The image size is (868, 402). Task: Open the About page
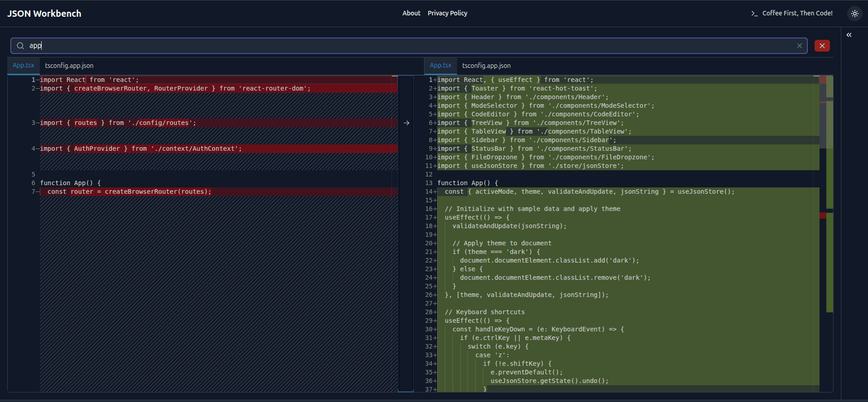[x=411, y=13]
